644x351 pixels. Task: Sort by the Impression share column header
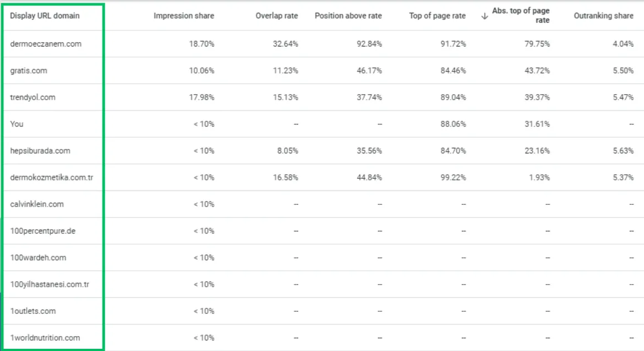coord(184,16)
